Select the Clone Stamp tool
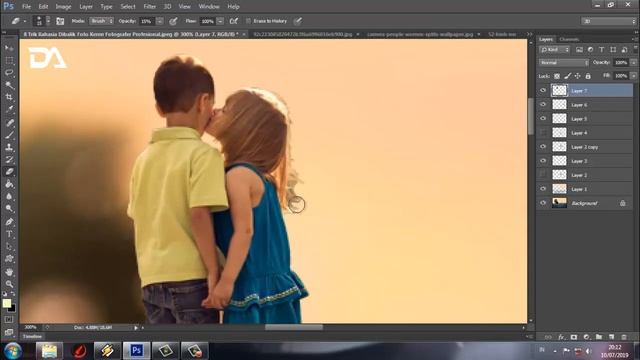Viewport: 640px width, 360px height. (x=9, y=147)
